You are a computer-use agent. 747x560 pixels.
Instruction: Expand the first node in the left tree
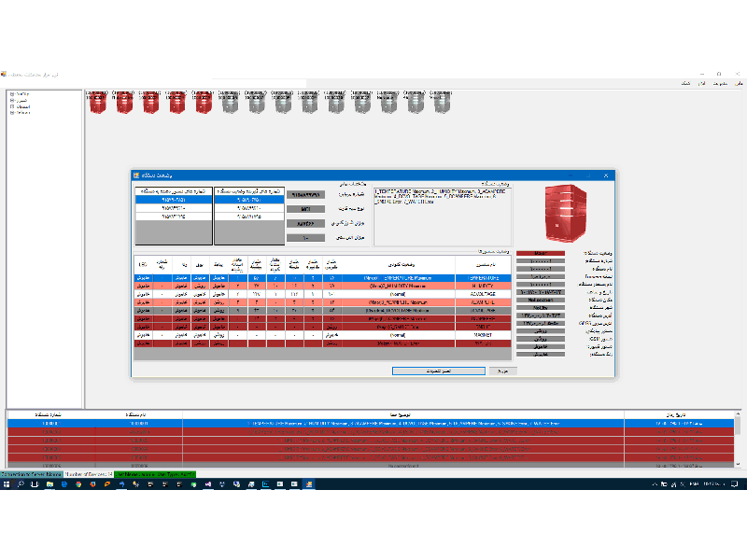tap(11, 94)
